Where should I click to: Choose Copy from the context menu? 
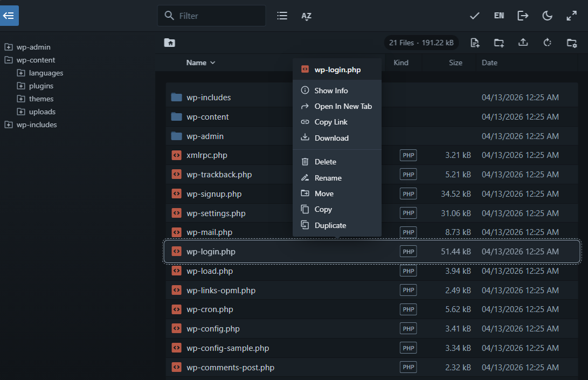pyautogui.click(x=337, y=209)
